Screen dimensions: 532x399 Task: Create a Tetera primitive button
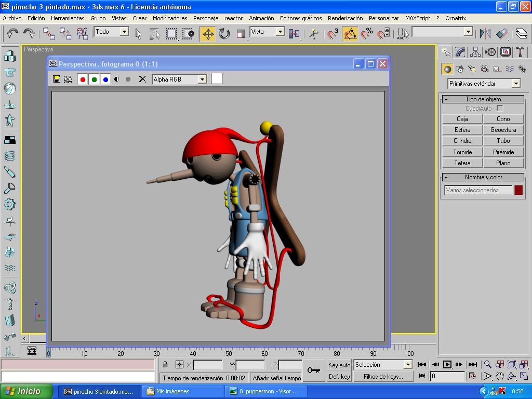[462, 163]
